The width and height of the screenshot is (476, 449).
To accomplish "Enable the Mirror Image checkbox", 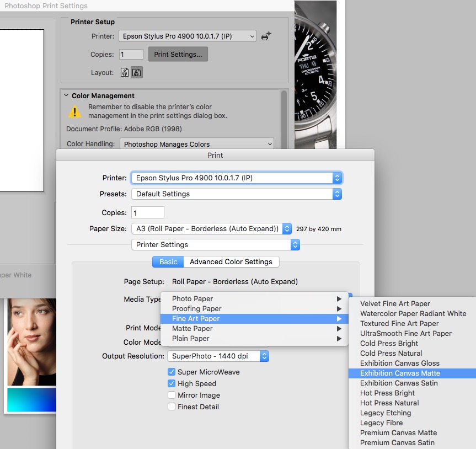I will [x=172, y=395].
